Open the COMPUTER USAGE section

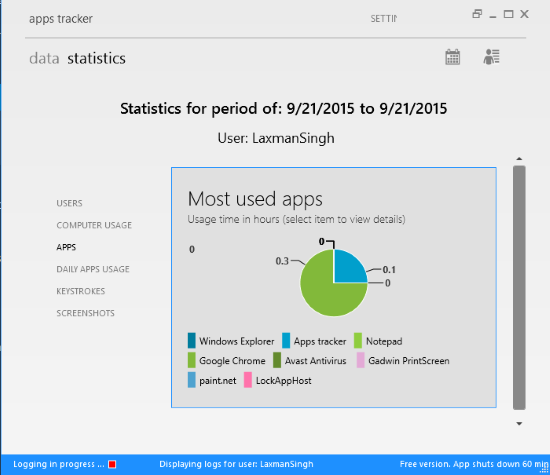pos(94,225)
